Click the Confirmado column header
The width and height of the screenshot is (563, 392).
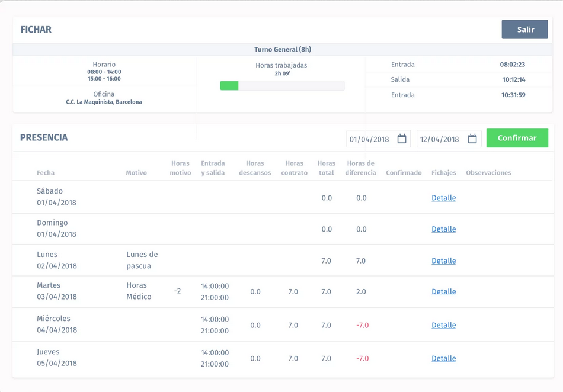[404, 173]
